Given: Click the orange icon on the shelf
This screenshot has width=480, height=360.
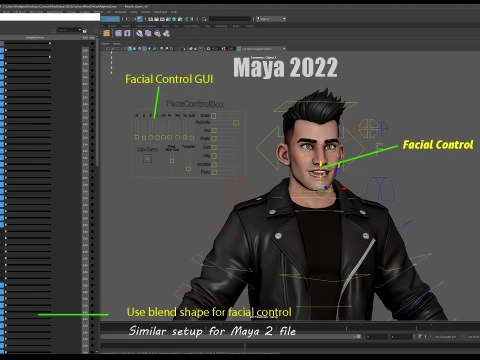Looking at the screenshot, I should point(106,33).
